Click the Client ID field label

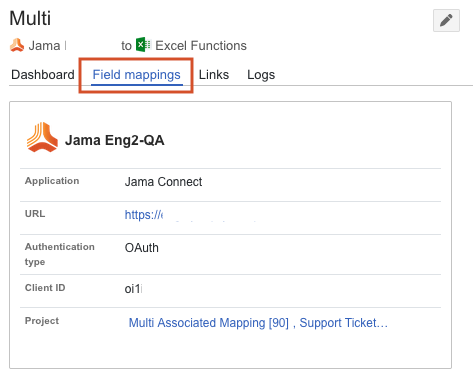45,288
